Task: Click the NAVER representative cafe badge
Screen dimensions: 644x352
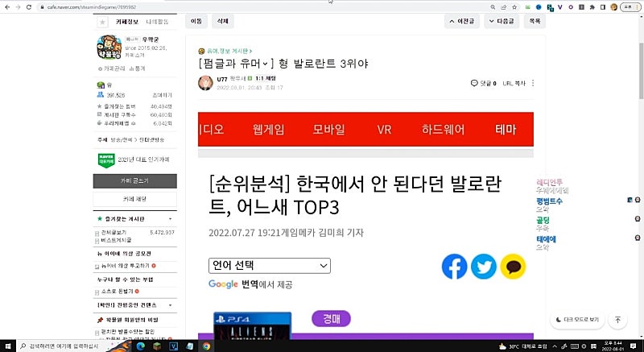Action: pyautogui.click(x=106, y=160)
